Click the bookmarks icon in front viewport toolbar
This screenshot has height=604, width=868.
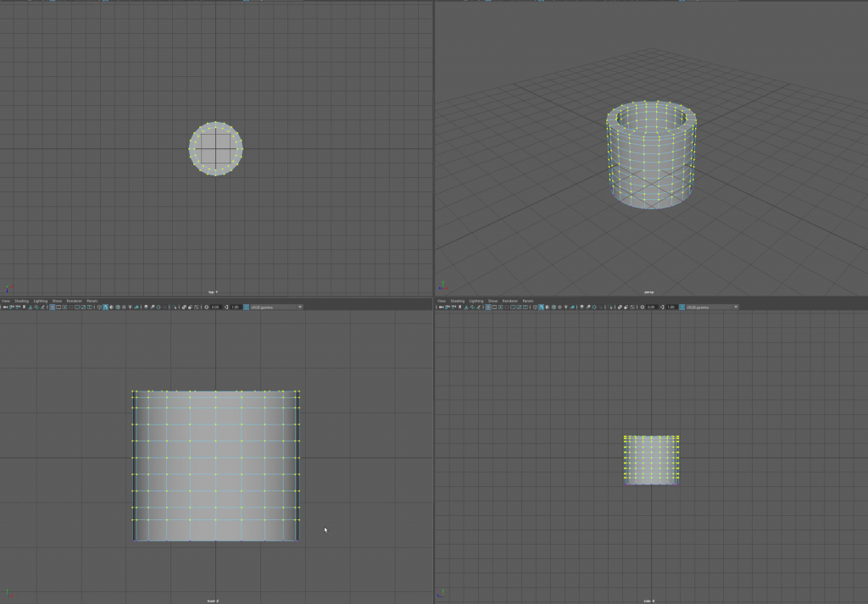click(x=24, y=307)
